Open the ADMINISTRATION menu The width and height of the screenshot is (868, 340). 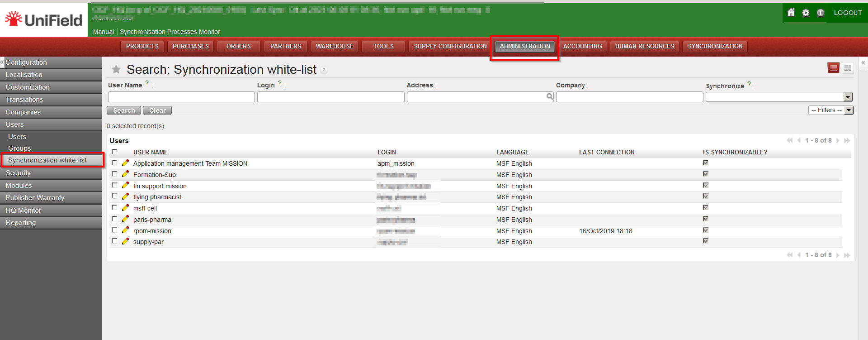click(x=525, y=46)
